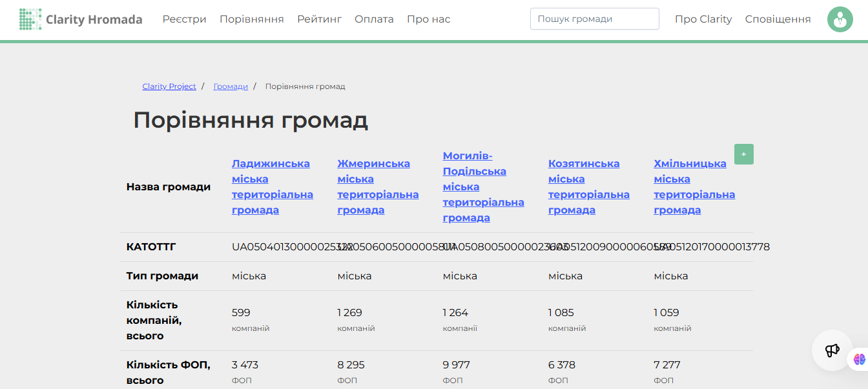This screenshot has width=868, height=389.
Task: Open the Рейтинг page
Action: click(x=319, y=19)
